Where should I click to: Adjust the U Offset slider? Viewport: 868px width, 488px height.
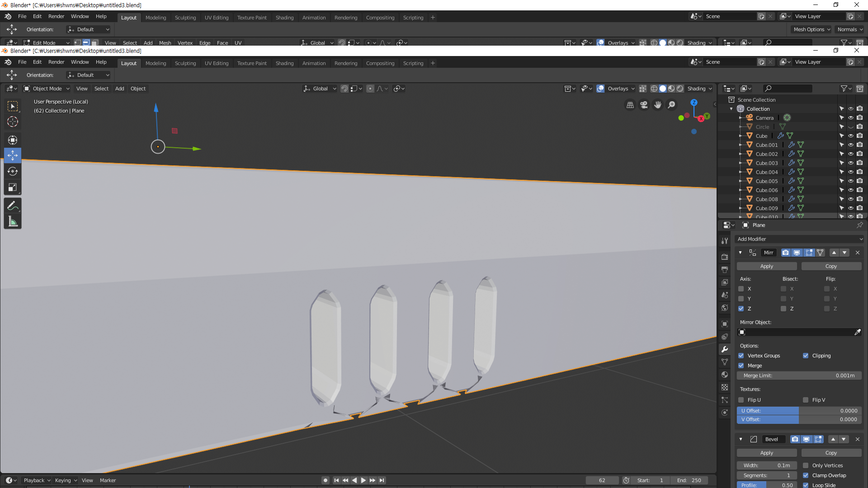pyautogui.click(x=799, y=411)
